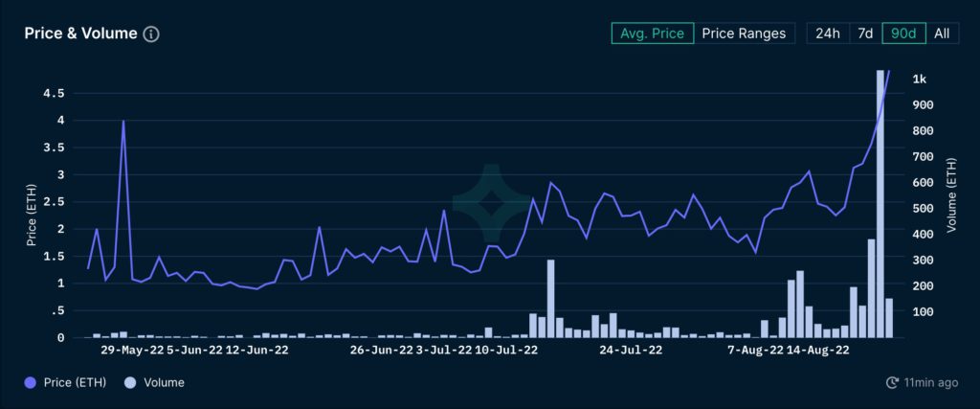The height and width of the screenshot is (409, 980).
Task: Select the 24h time range
Action: click(828, 34)
